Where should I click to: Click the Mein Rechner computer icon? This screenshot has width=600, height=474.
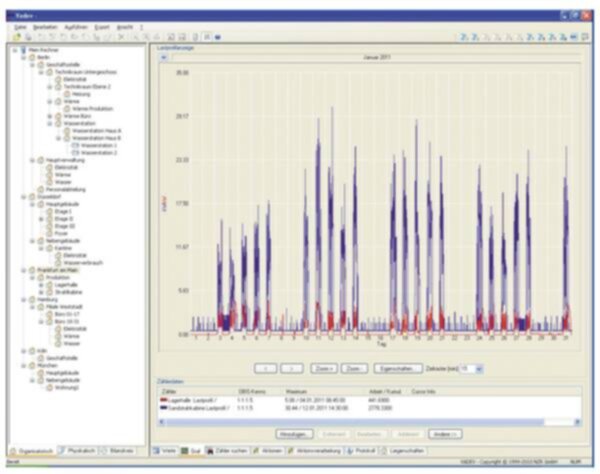24,50
